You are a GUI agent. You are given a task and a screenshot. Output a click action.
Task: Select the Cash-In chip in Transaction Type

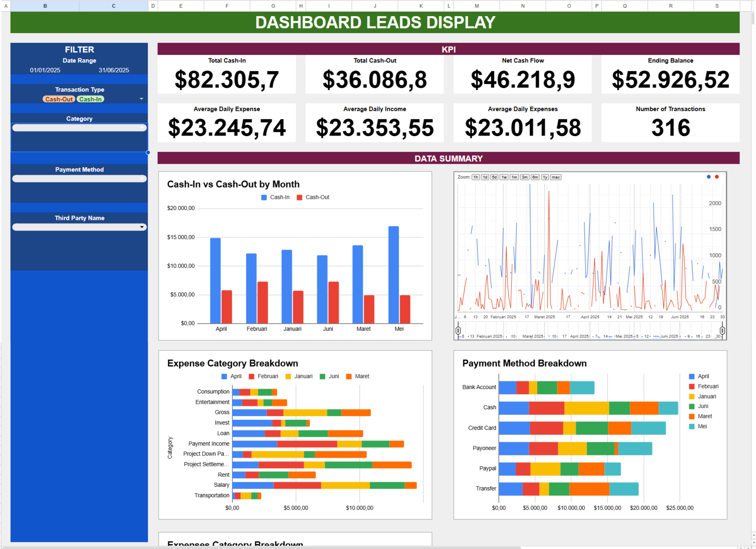pos(90,99)
